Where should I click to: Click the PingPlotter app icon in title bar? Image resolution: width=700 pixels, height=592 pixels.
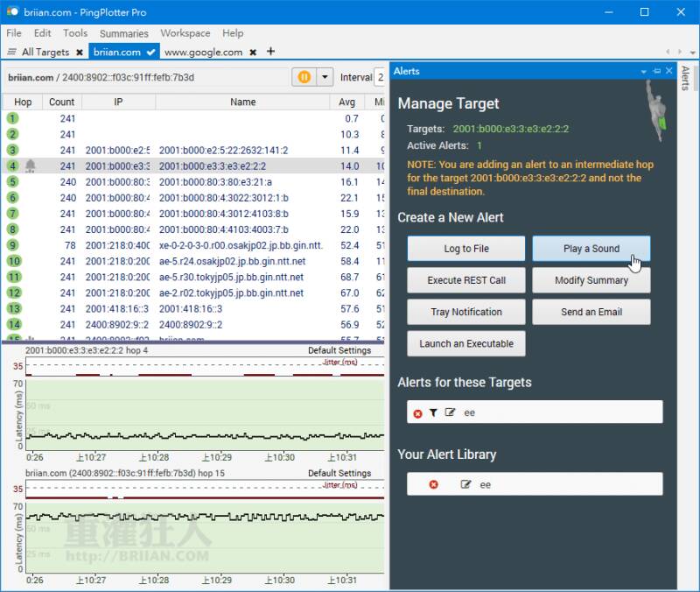coord(12,11)
